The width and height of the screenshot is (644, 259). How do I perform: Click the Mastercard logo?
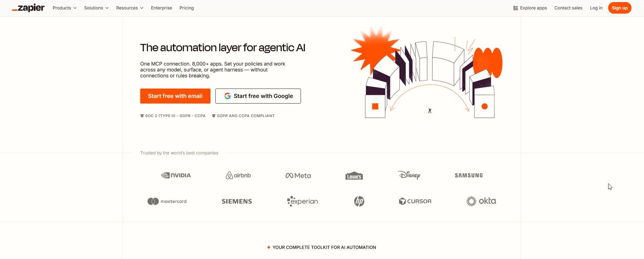pyautogui.click(x=167, y=201)
